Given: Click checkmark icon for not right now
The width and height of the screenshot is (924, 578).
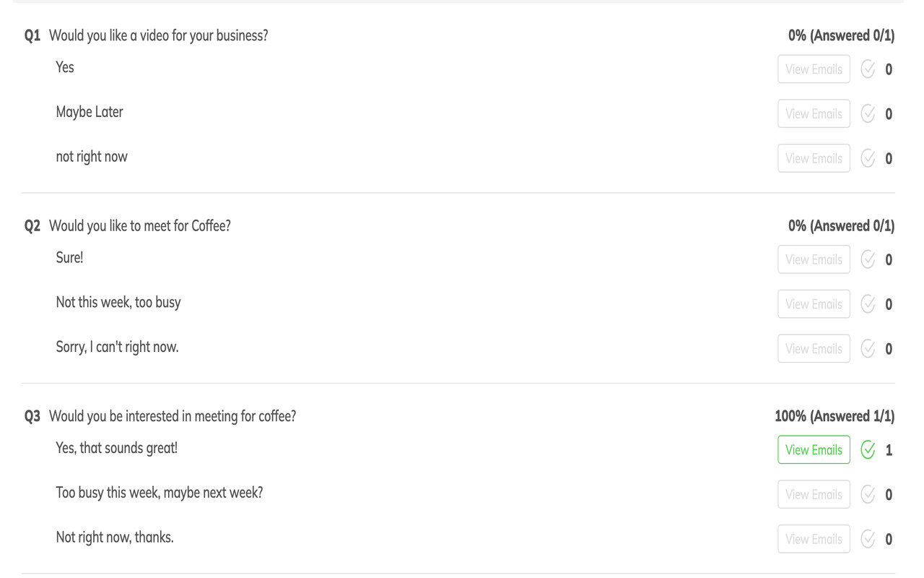Looking at the screenshot, I should (868, 158).
